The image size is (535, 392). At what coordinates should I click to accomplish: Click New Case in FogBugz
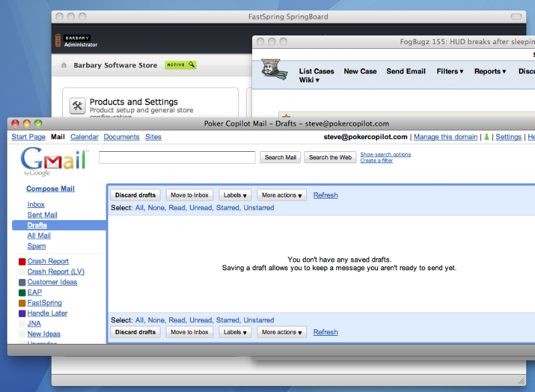point(360,72)
